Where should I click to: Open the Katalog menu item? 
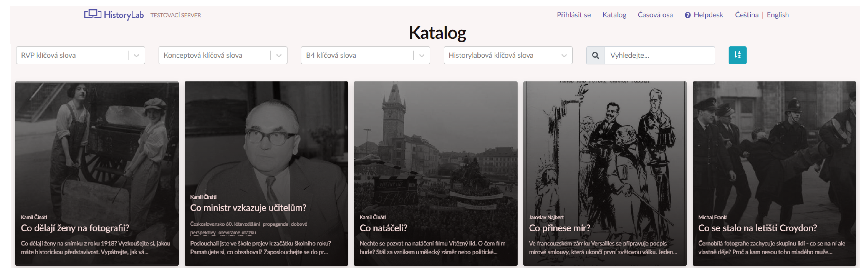(614, 15)
